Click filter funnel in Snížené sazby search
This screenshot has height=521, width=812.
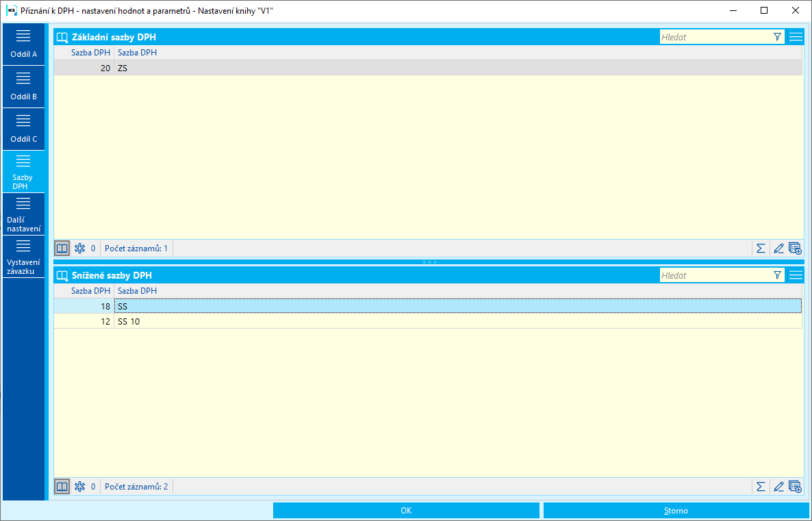(x=777, y=275)
